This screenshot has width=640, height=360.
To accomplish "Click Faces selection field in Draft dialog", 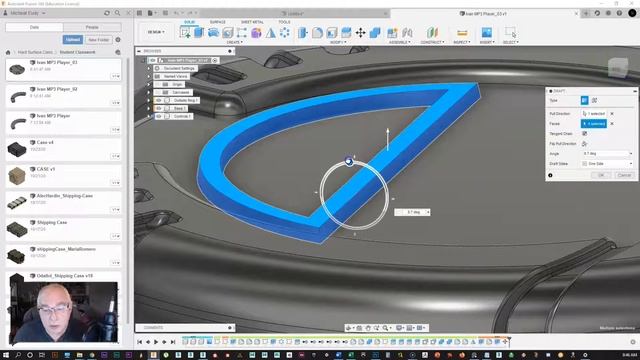I will tap(594, 124).
